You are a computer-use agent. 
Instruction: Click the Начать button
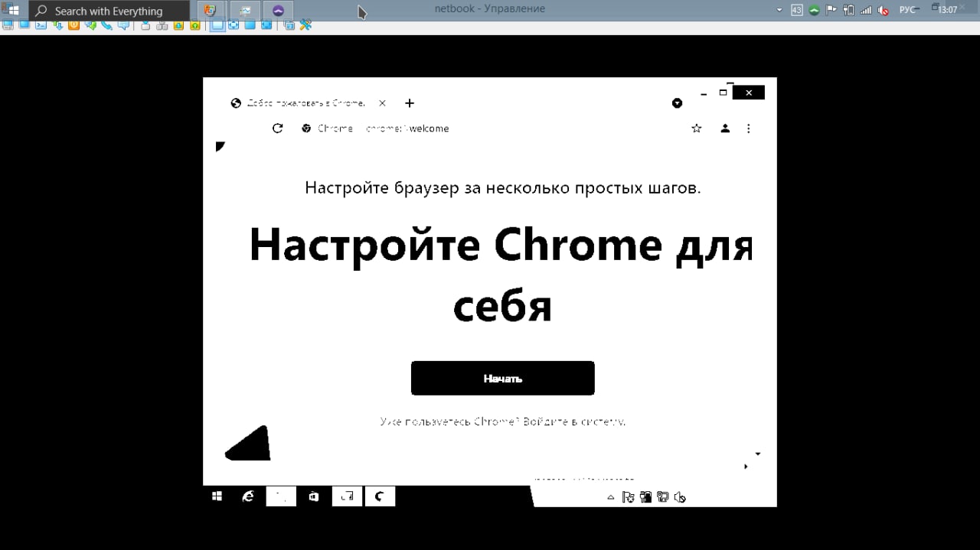point(503,378)
